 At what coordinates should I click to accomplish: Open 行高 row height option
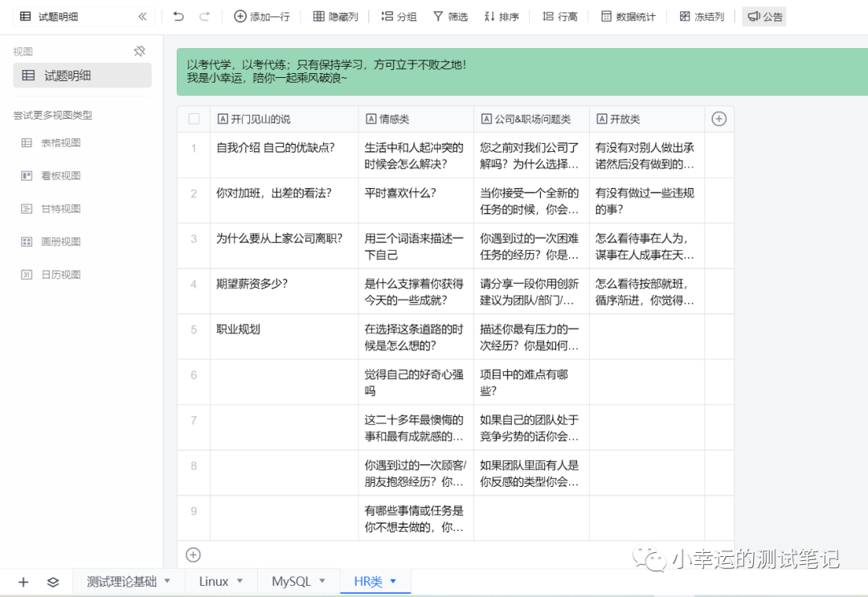(560, 17)
